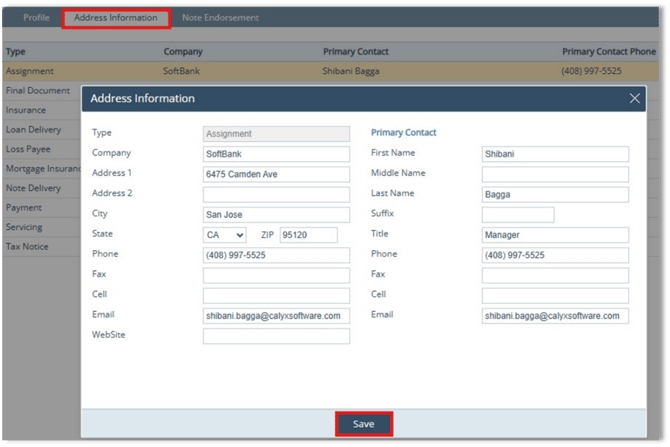
Task: Close the Address Information dialog
Action: [634, 99]
